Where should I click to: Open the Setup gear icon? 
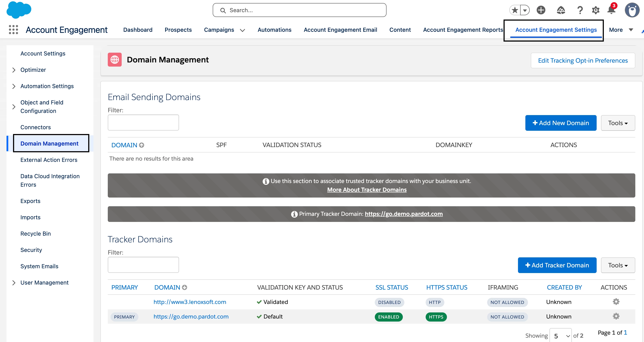pyautogui.click(x=596, y=10)
